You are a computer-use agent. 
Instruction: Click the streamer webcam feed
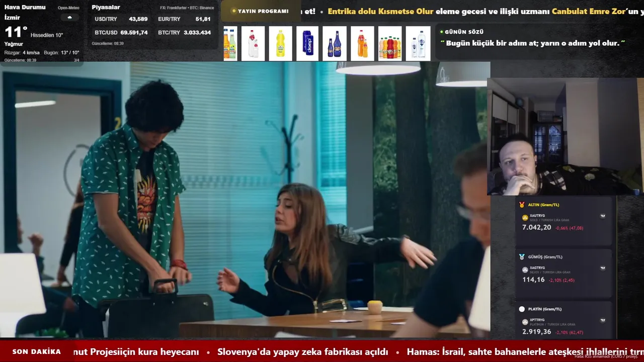point(566,136)
